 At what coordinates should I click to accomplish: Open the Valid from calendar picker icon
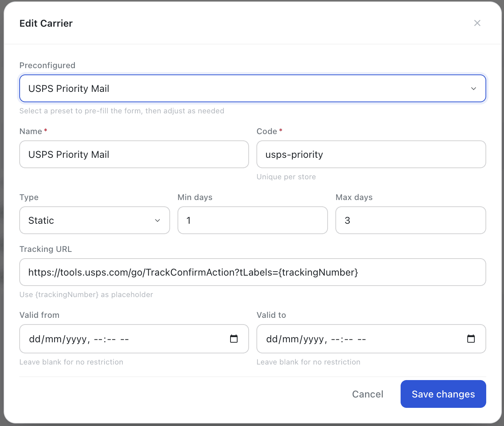point(234,339)
